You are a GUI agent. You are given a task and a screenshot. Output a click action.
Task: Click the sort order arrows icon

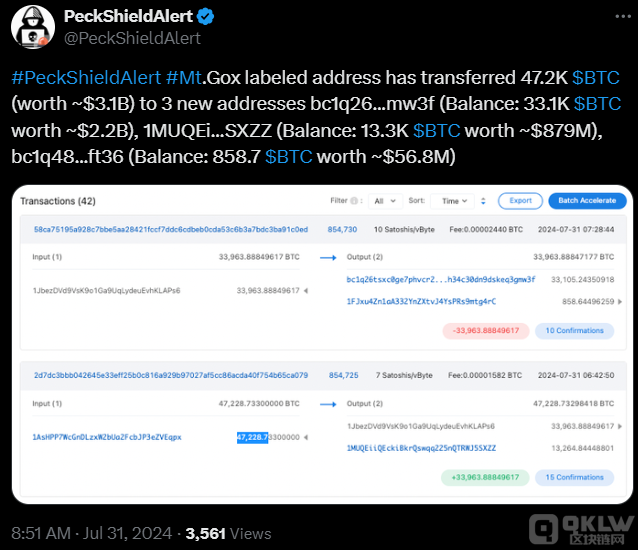484,200
